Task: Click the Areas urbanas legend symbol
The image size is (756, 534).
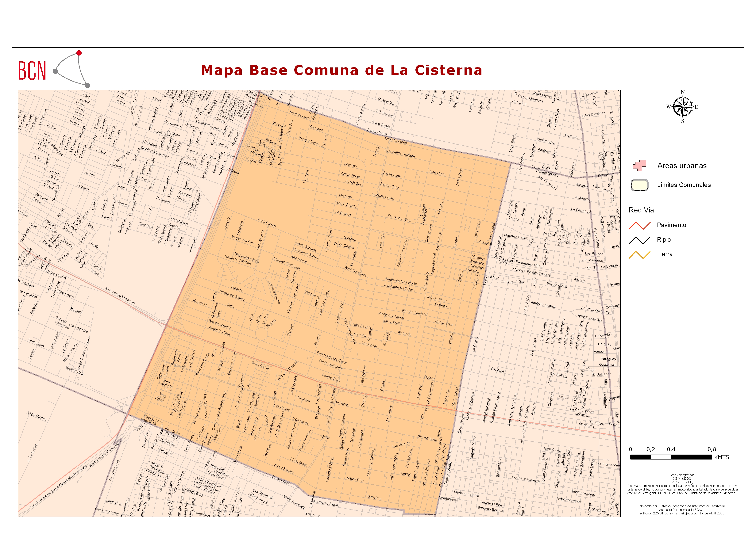Action: point(639,166)
